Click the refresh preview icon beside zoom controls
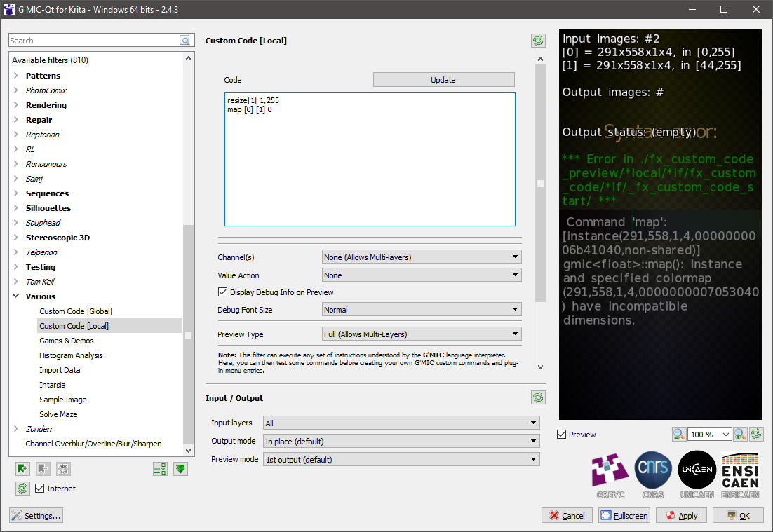Image resolution: width=773 pixels, height=532 pixels. click(756, 434)
